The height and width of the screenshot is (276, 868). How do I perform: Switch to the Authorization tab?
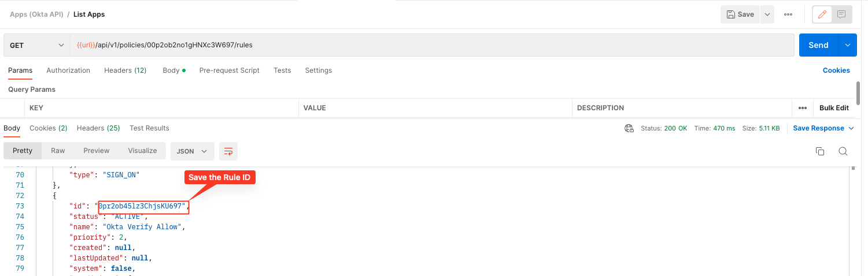pyautogui.click(x=68, y=70)
